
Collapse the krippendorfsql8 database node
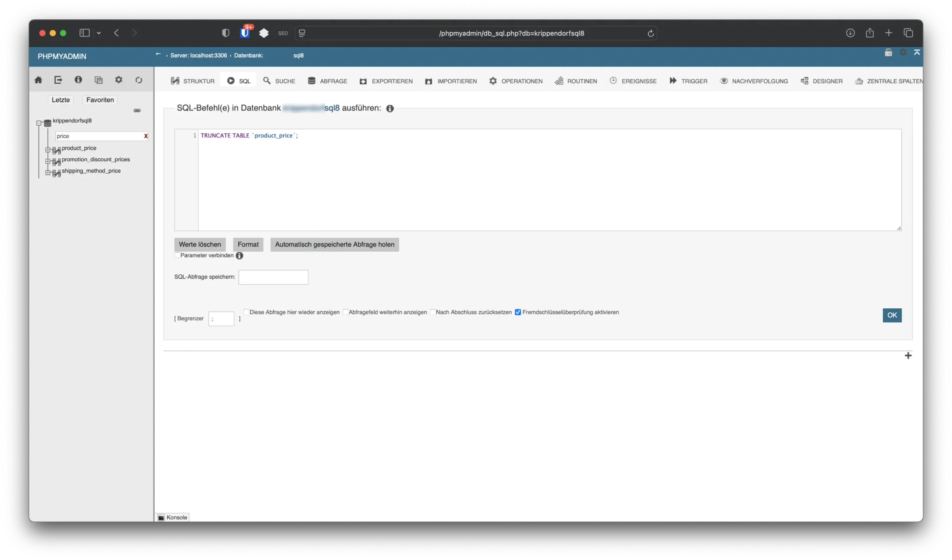[39, 123]
